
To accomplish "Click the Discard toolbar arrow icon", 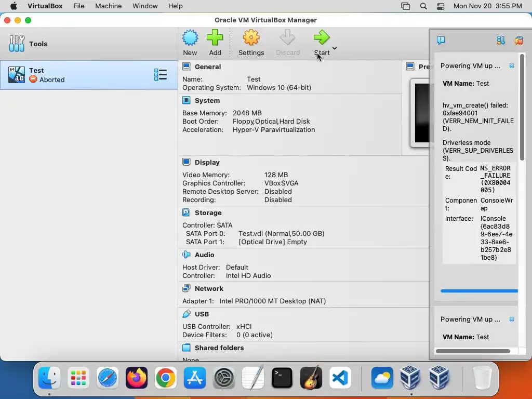I will click(x=288, y=37).
